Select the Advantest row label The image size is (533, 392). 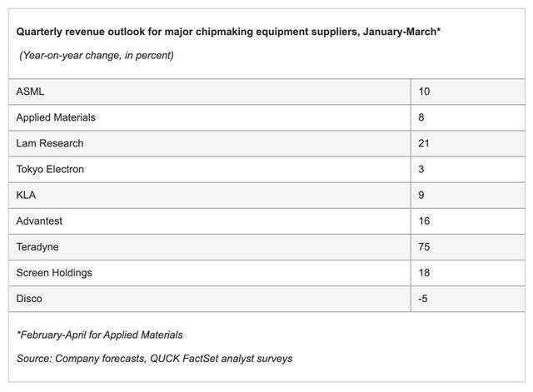39,221
